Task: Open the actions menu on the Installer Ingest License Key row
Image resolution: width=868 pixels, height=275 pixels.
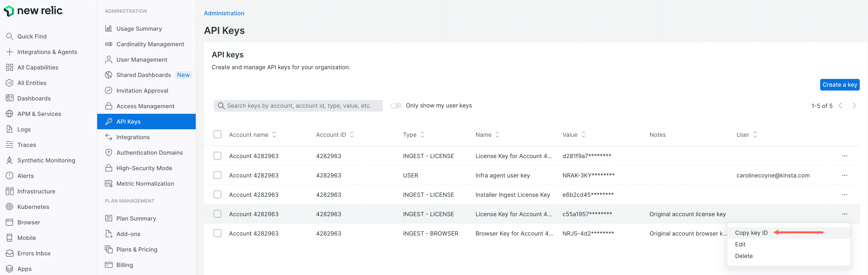Action: click(x=845, y=194)
